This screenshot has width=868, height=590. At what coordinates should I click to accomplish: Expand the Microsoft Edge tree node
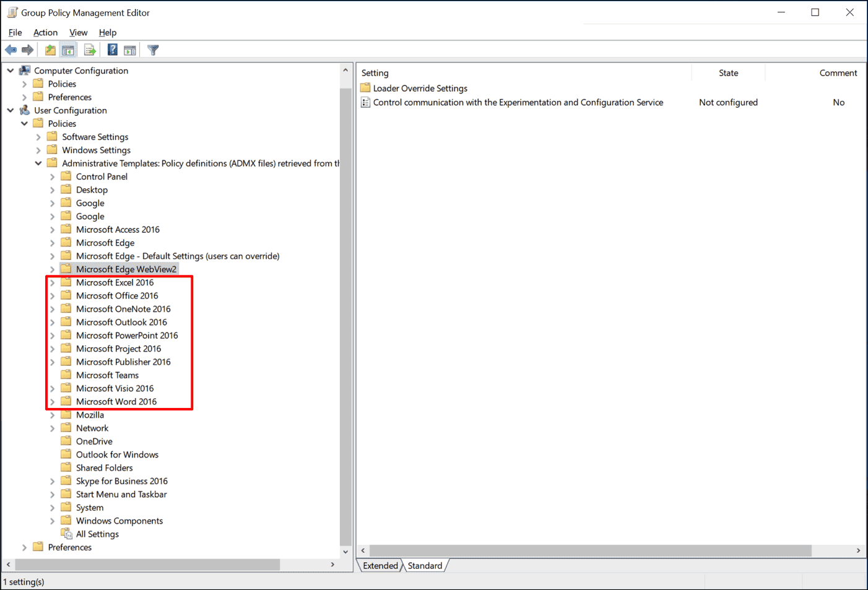(53, 242)
